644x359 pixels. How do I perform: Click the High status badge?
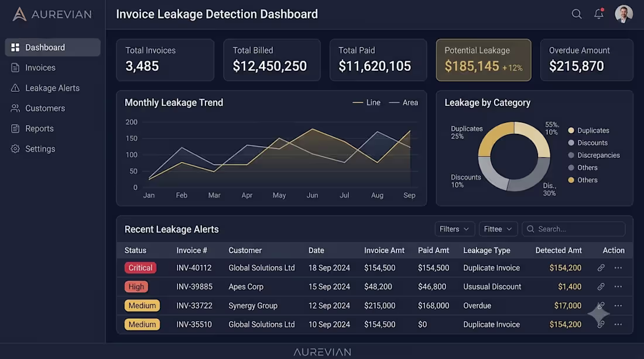[x=136, y=286]
